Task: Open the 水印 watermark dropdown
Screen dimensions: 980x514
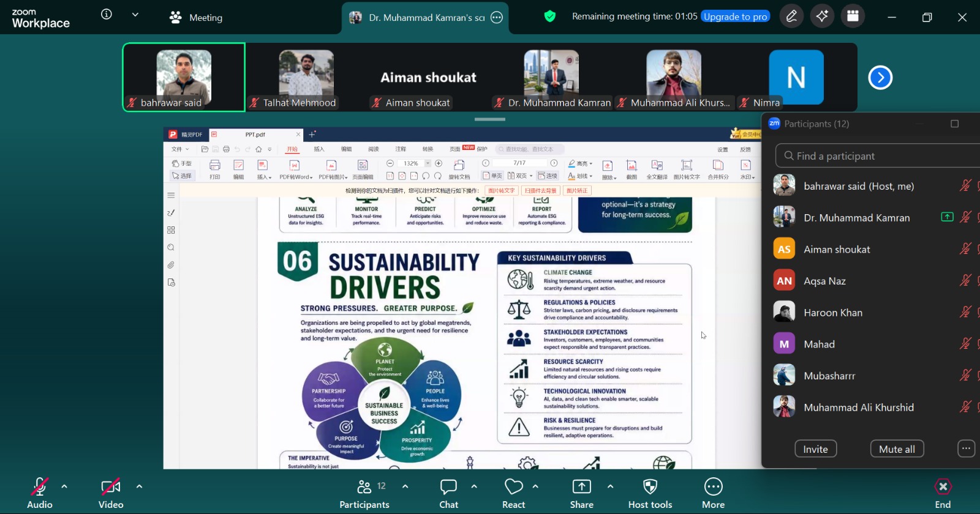Action: click(747, 169)
